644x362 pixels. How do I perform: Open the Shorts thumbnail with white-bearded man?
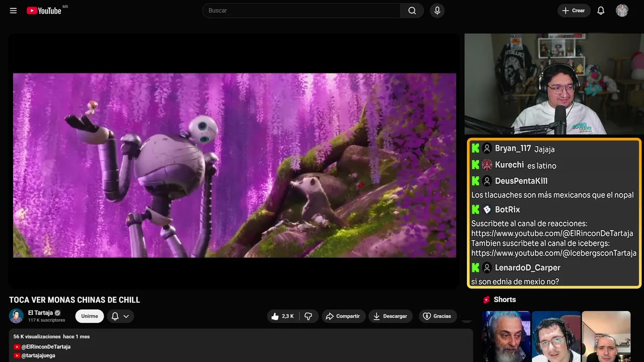[x=506, y=336]
